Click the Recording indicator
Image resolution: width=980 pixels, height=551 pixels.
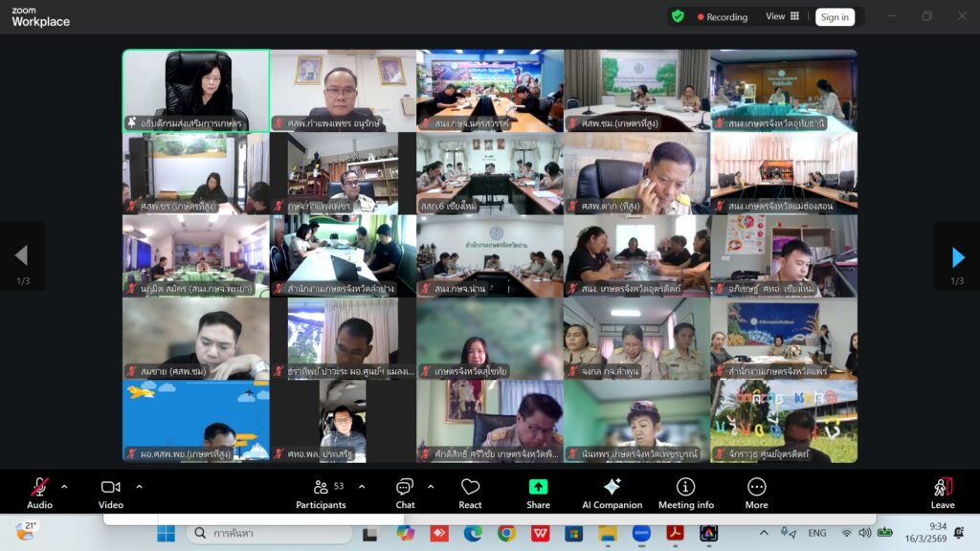[x=723, y=17]
